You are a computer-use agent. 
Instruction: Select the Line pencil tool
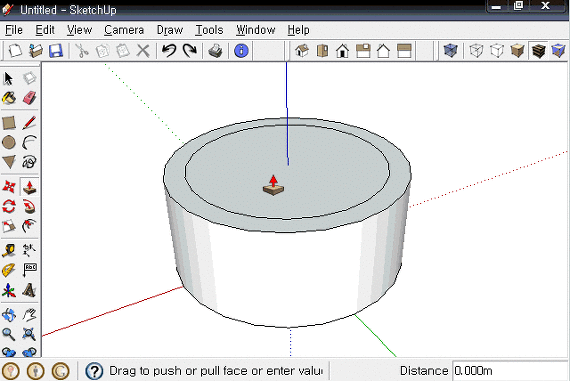pyautogui.click(x=29, y=123)
